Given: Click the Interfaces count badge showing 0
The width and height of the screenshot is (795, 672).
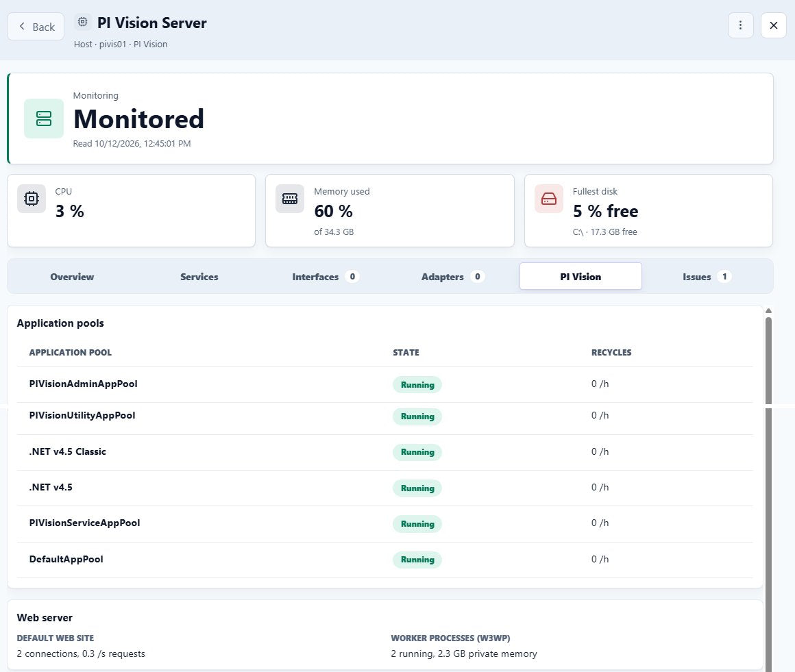Looking at the screenshot, I should (352, 277).
